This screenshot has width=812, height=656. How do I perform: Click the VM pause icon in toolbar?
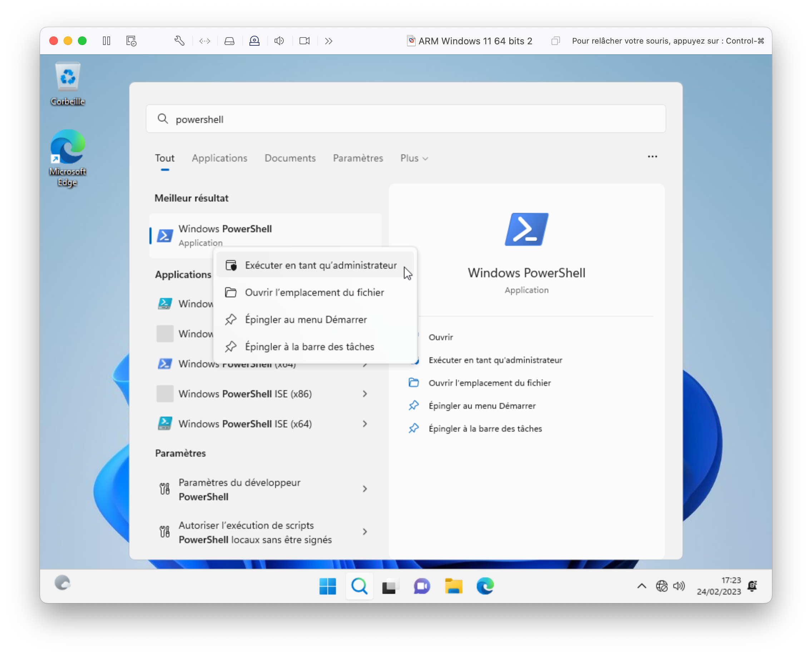point(107,41)
